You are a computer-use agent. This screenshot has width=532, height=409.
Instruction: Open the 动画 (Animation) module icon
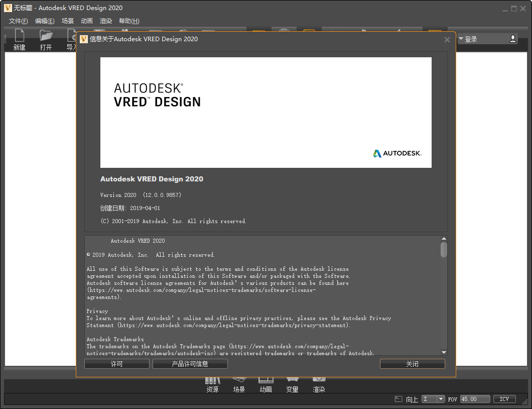pos(265,383)
